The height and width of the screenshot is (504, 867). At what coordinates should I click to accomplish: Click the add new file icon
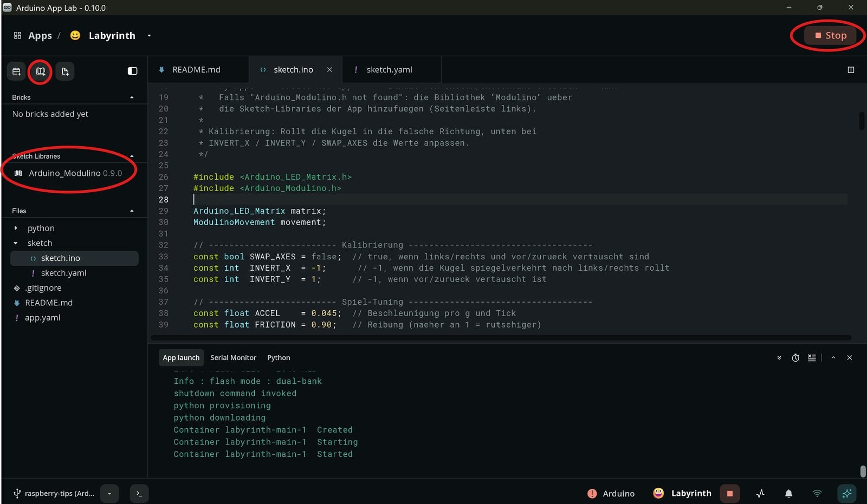[65, 71]
